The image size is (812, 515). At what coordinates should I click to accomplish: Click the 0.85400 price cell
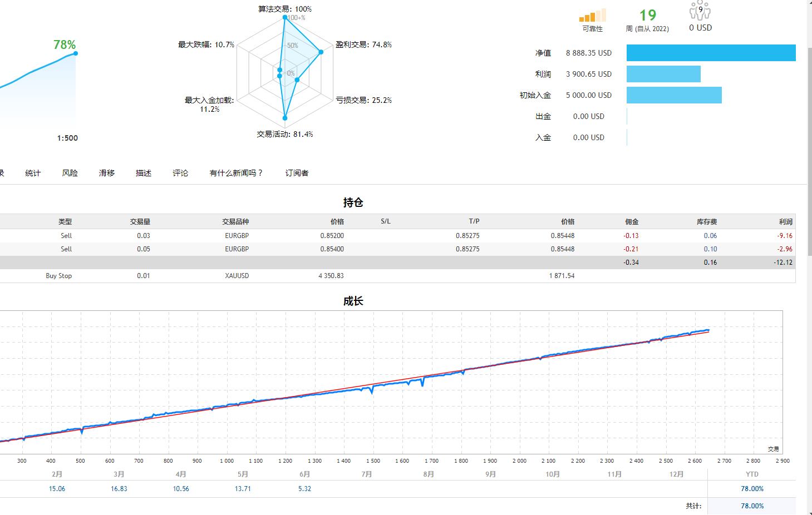point(332,249)
